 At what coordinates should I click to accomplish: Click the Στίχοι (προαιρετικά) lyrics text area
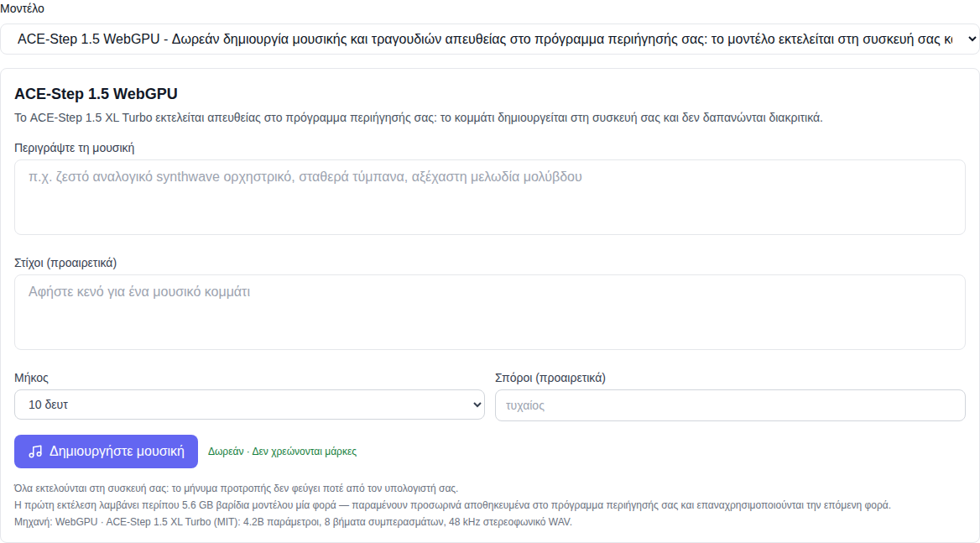[x=489, y=312]
